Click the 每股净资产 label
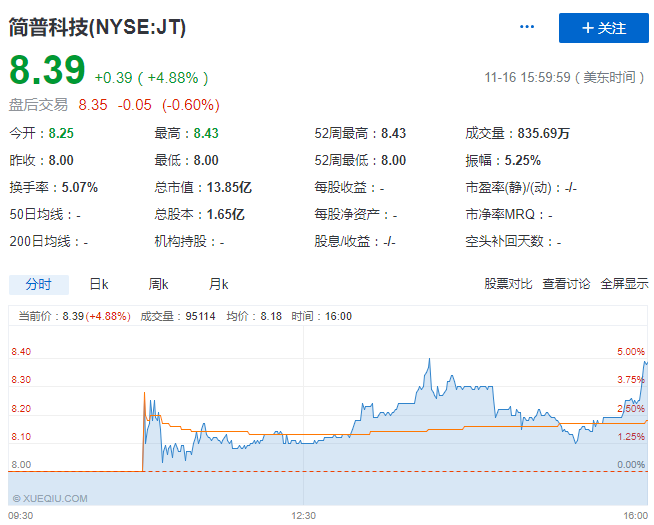Image resolution: width=654 pixels, height=525 pixels. click(x=347, y=215)
